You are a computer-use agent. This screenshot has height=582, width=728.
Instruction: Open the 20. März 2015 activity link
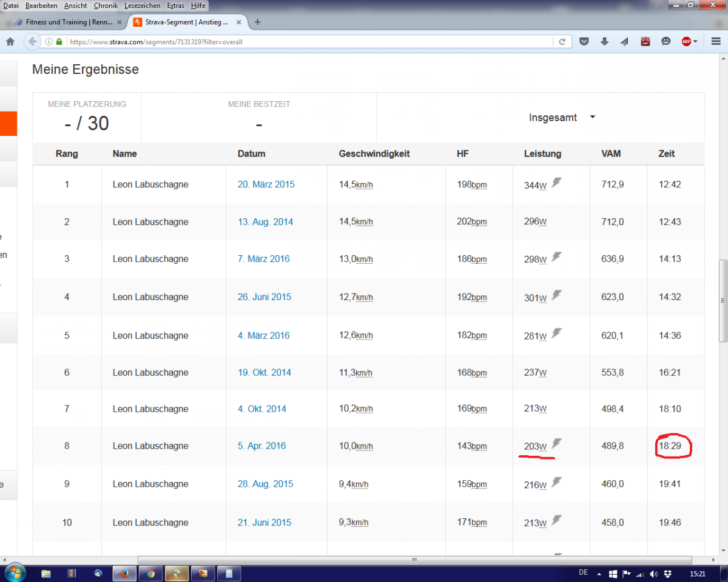[x=266, y=184]
